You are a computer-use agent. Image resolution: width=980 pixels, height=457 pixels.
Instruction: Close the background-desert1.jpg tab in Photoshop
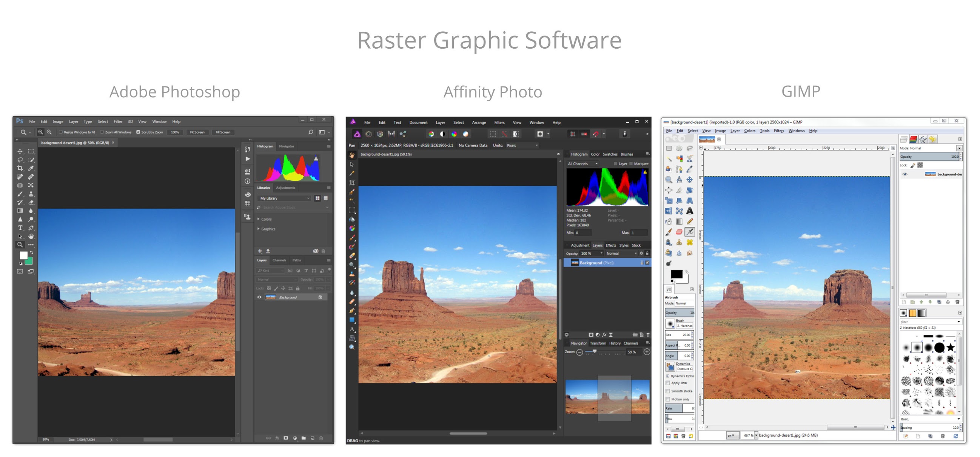pos(113,143)
